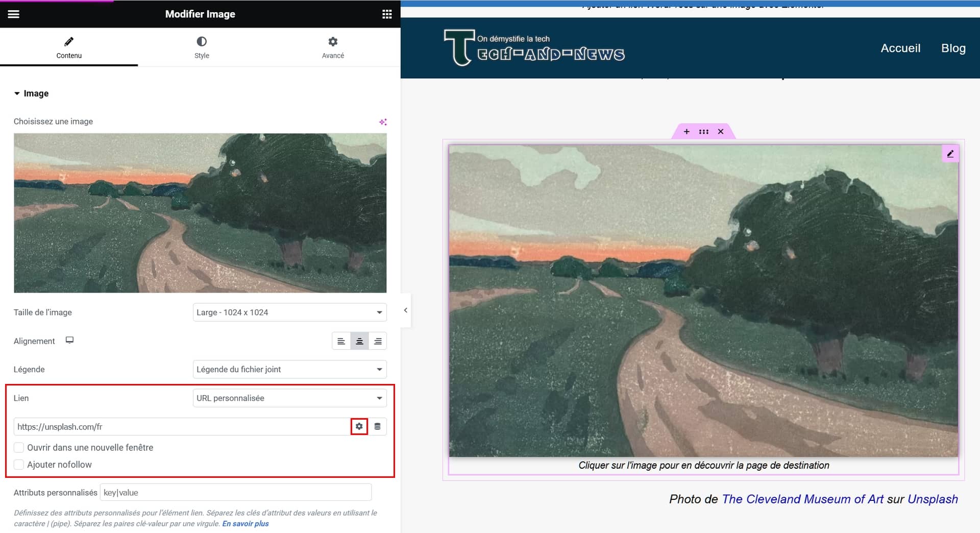Open link options gear icon
Viewport: 980px width, 533px height.
click(359, 426)
